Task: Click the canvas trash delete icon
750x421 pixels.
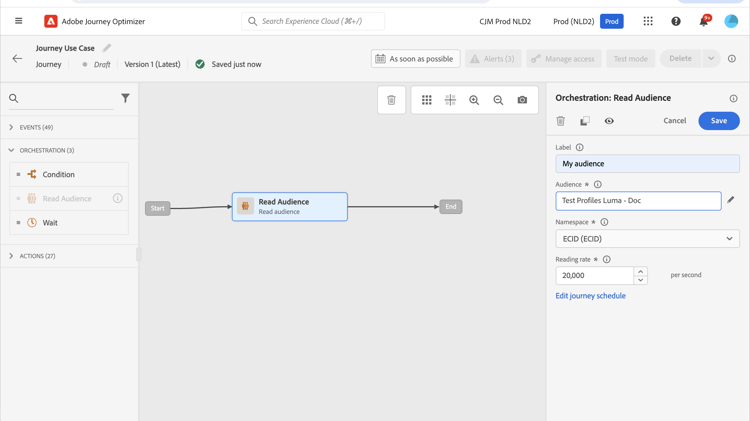Action: pos(391,100)
